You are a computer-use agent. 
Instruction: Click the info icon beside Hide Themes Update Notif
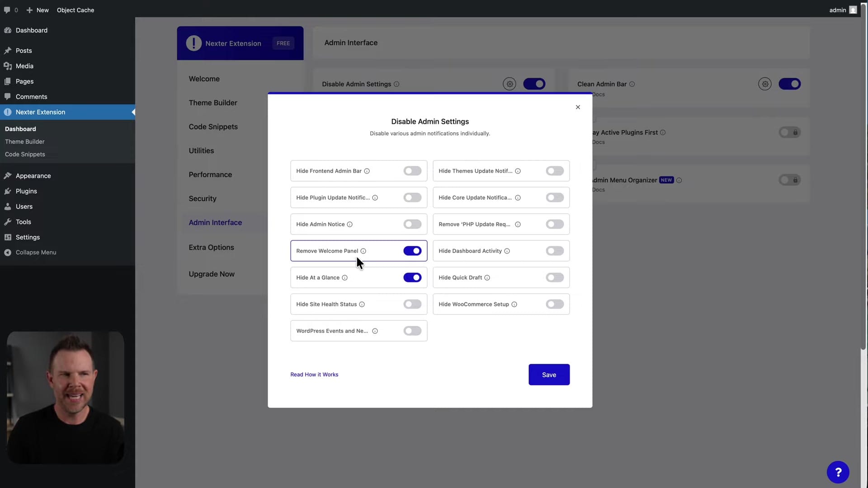518,171
